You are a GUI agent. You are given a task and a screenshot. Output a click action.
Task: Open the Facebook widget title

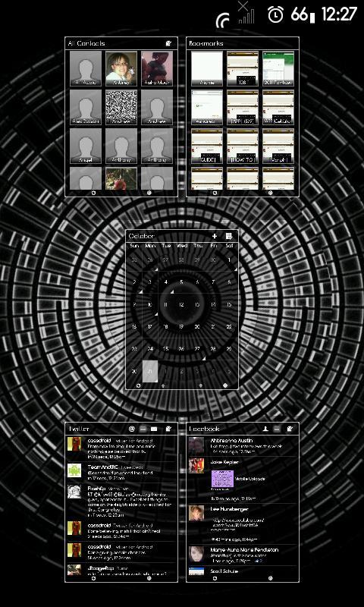pyautogui.click(x=204, y=429)
